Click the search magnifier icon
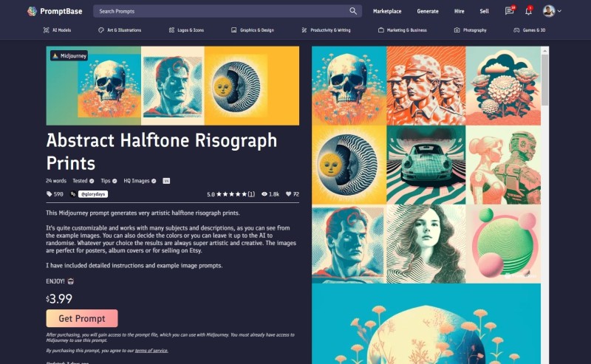The image size is (591, 364). click(353, 11)
